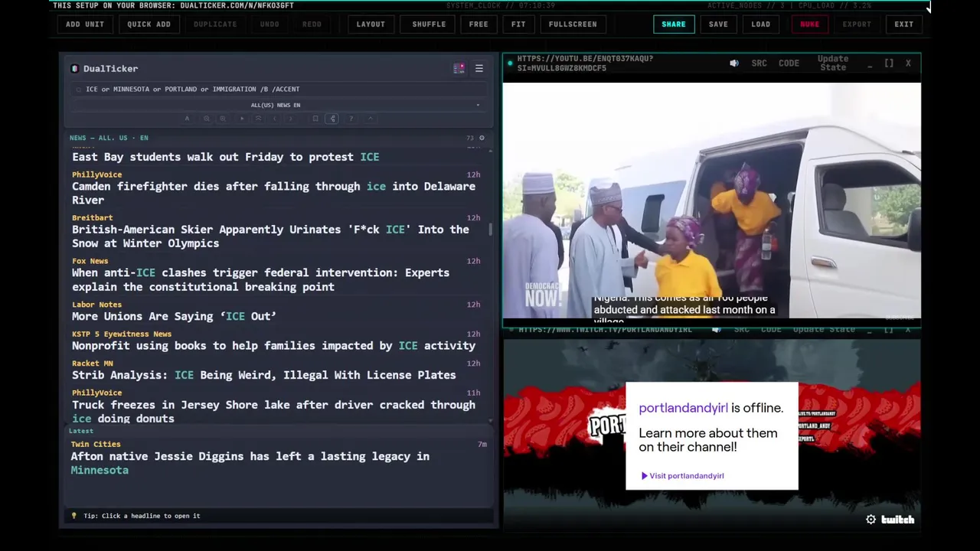Mute the Twitch unit speaker icon
The height and width of the screenshot is (551, 980).
pos(716,330)
